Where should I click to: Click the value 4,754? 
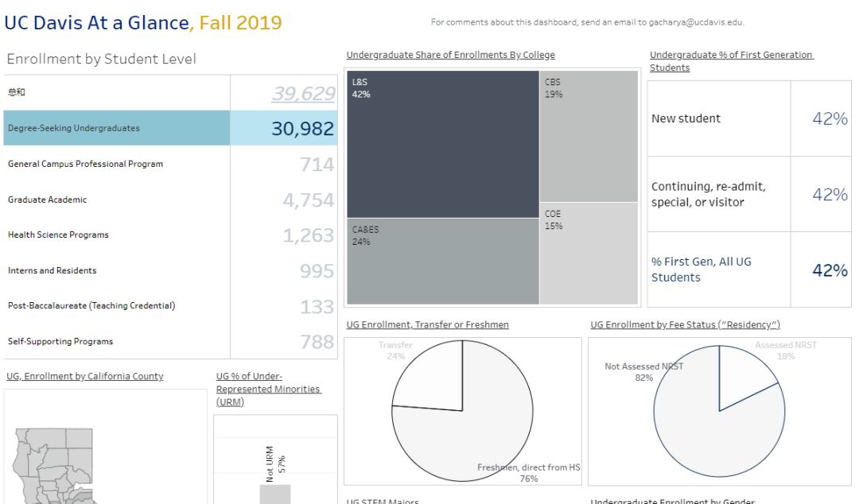click(x=309, y=200)
